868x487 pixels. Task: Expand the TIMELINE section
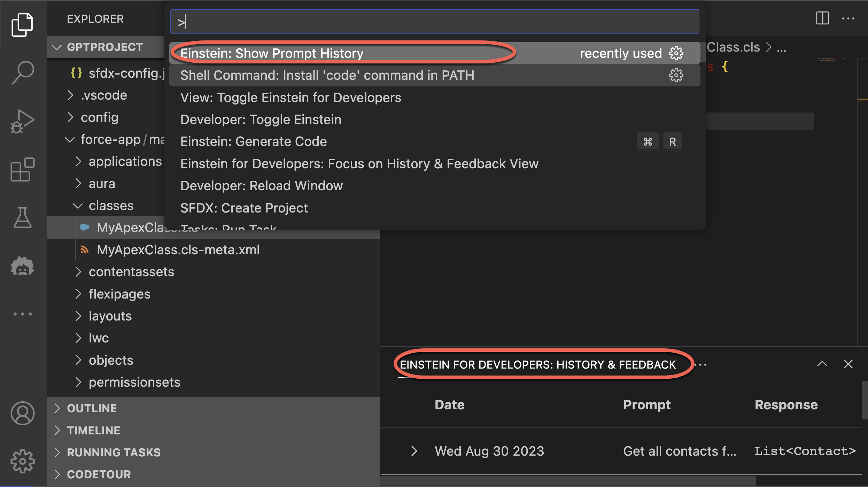pos(213,430)
